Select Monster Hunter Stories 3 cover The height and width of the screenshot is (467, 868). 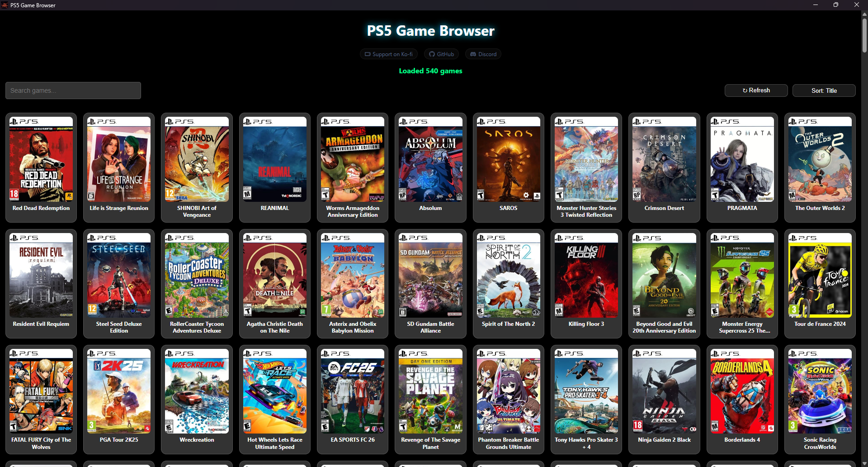tap(586, 159)
